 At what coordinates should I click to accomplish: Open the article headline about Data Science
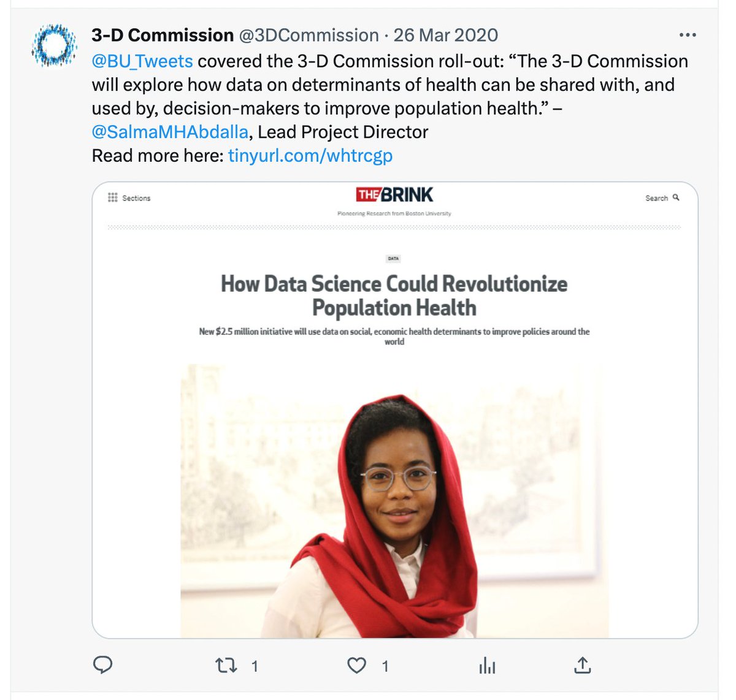pyautogui.click(x=394, y=295)
